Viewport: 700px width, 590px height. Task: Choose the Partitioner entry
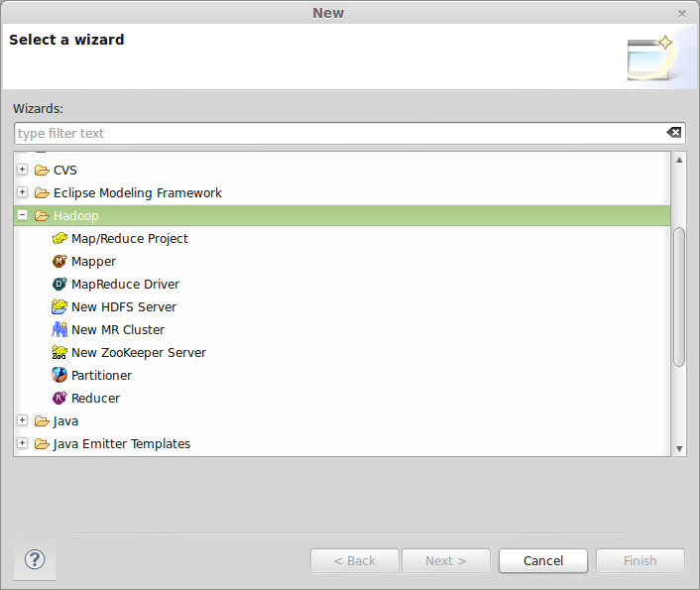pos(101,376)
